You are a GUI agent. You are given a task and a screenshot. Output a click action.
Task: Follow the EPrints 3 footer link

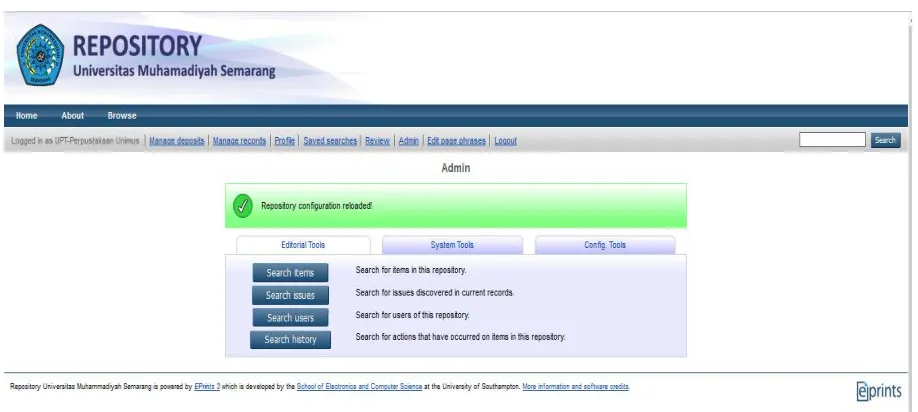click(x=207, y=387)
